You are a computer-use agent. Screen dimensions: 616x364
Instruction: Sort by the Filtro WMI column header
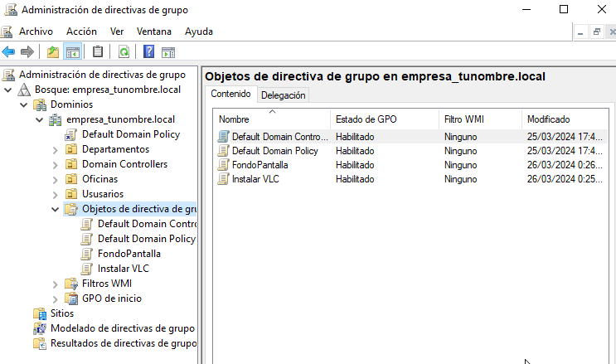click(x=481, y=119)
